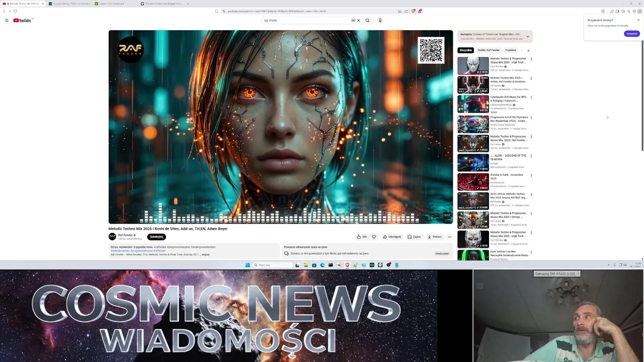The height and width of the screenshot is (362, 644).
Task: Open the Raf Fender channel avatar
Action: point(112,236)
